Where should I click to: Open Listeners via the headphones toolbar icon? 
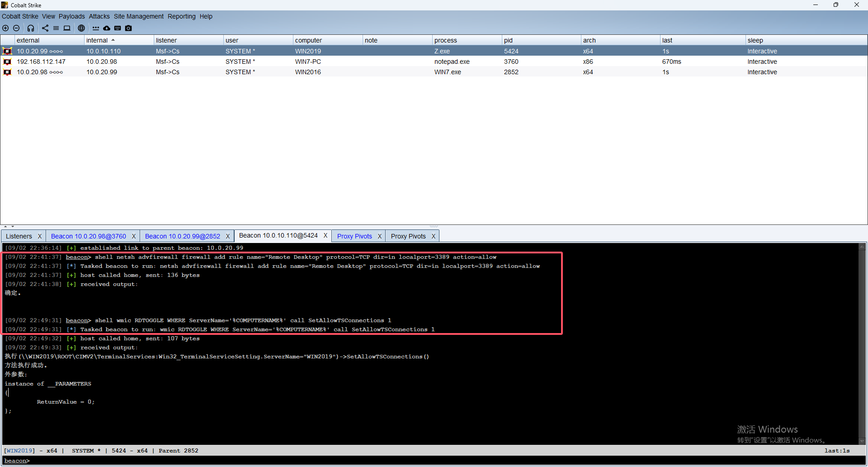(x=31, y=28)
